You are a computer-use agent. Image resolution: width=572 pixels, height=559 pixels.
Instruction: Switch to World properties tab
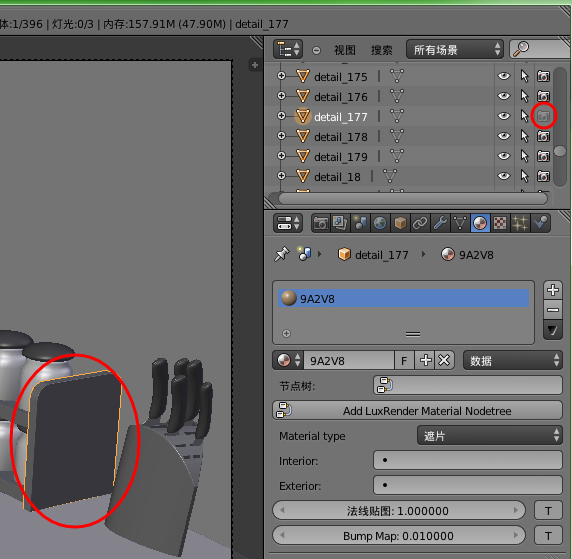(x=380, y=223)
